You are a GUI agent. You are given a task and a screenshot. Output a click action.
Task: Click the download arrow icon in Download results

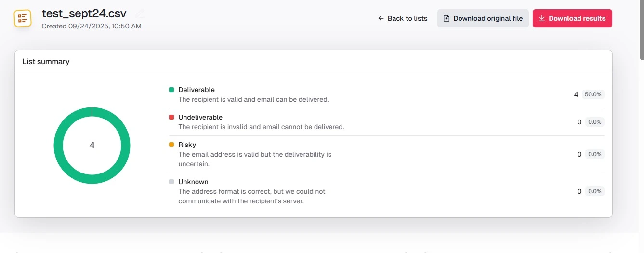point(542,18)
